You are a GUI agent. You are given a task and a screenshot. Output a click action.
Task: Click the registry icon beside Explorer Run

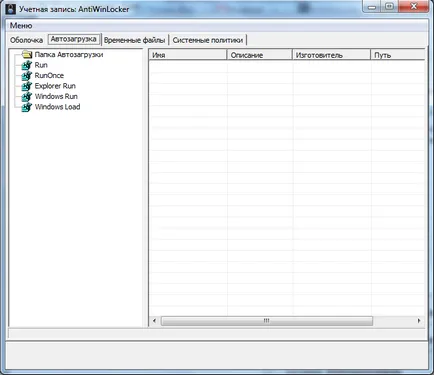pyautogui.click(x=27, y=86)
